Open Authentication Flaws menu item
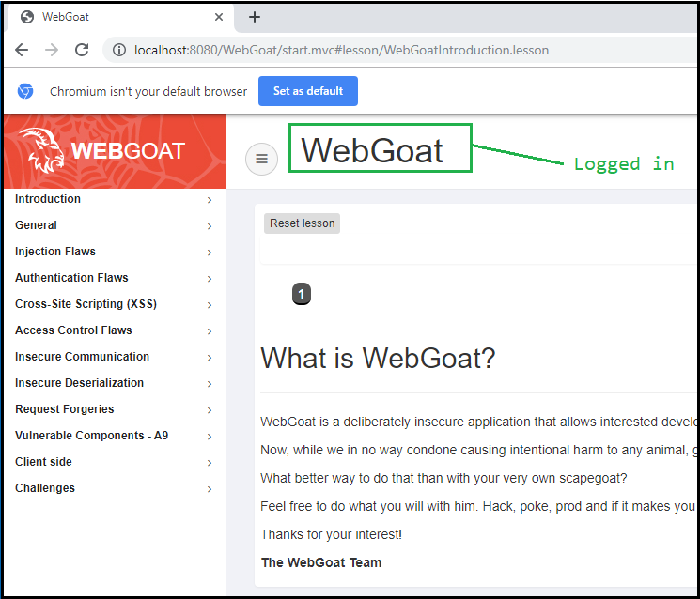The image size is (700, 599). (x=71, y=278)
